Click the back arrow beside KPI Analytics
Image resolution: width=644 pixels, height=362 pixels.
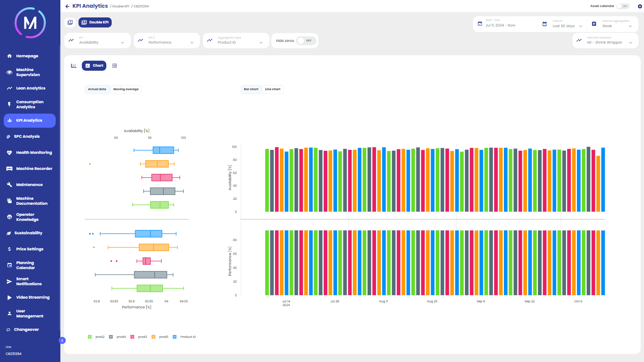coord(67,6)
